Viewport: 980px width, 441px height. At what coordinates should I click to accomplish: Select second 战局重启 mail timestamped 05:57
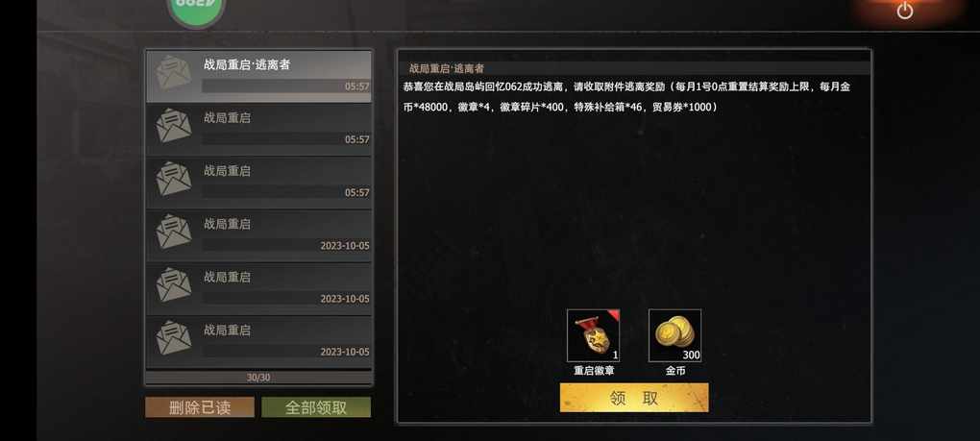[x=258, y=130]
